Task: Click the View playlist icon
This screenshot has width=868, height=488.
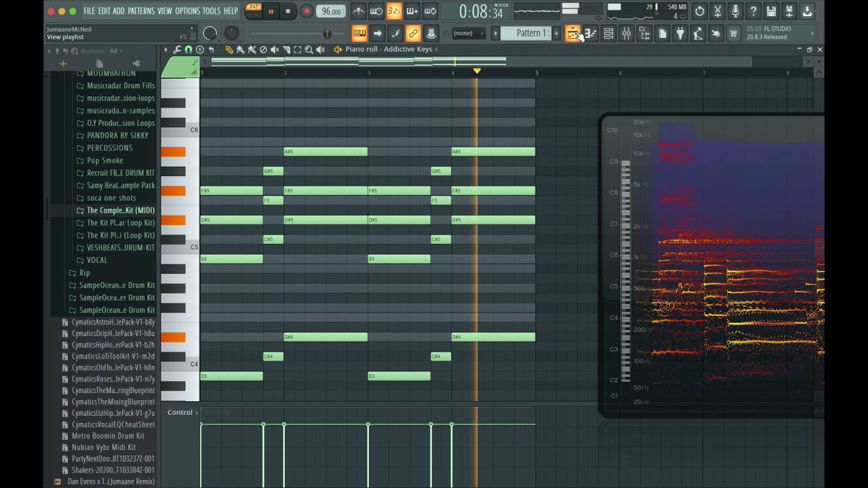Action: click(573, 34)
